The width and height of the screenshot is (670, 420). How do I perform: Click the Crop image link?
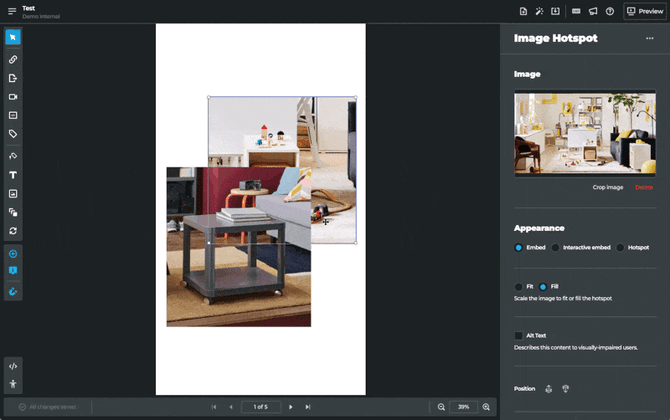click(607, 187)
